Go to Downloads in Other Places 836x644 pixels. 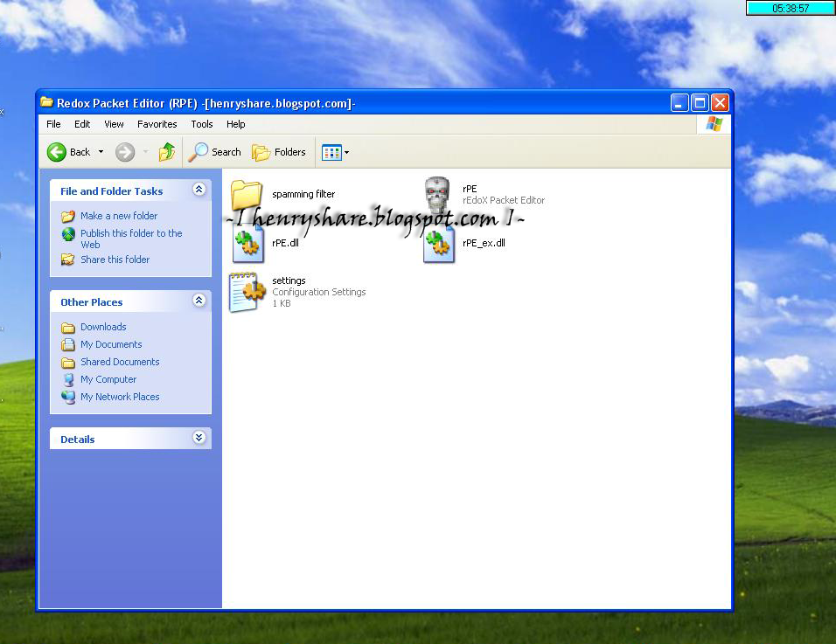click(x=103, y=327)
